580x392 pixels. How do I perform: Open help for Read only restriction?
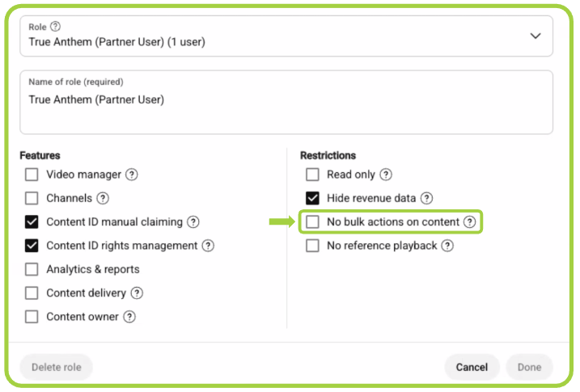[386, 174]
